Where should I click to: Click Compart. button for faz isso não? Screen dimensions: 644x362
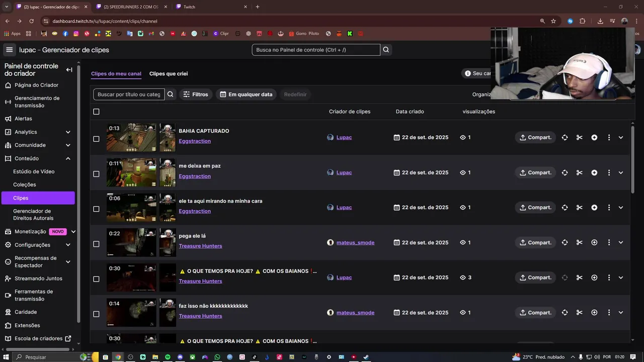click(535, 312)
